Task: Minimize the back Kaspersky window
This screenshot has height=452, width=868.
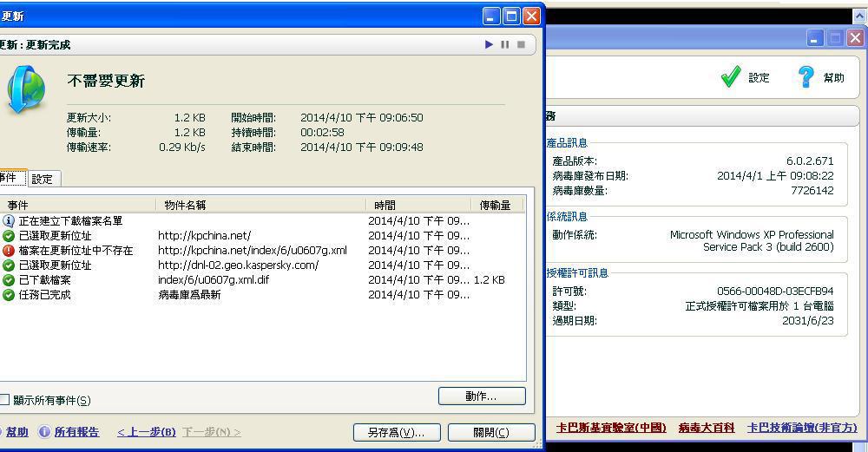Action: click(814, 38)
